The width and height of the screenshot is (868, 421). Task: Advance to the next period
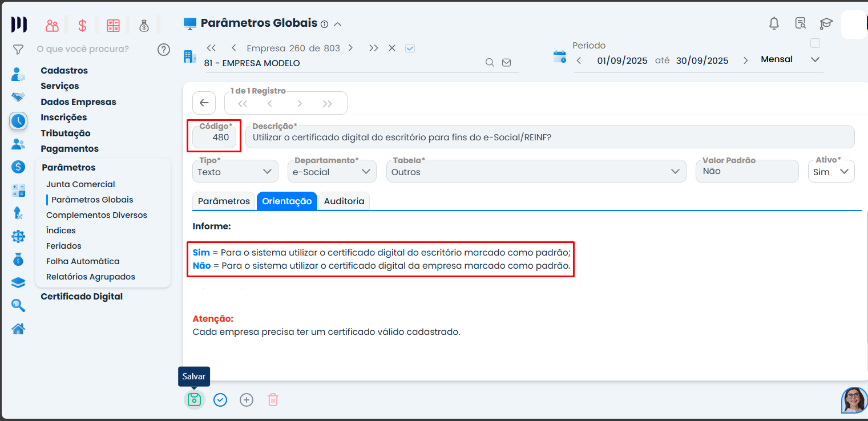(x=745, y=60)
